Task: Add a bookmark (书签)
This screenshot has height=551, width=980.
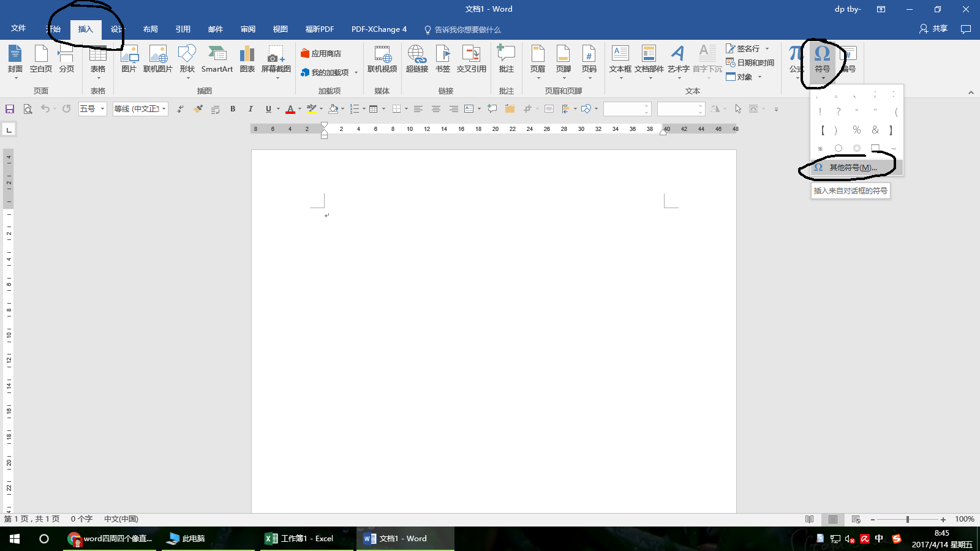Action: click(x=443, y=60)
